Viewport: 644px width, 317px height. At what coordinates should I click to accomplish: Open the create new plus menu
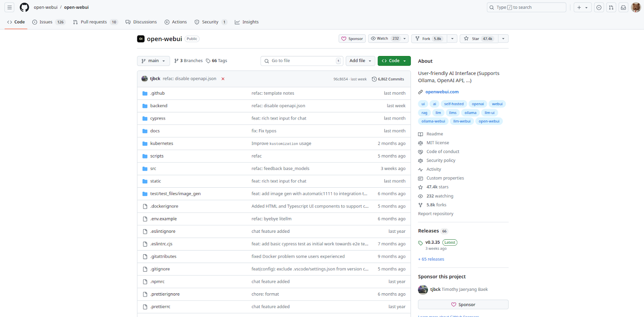[x=582, y=7]
